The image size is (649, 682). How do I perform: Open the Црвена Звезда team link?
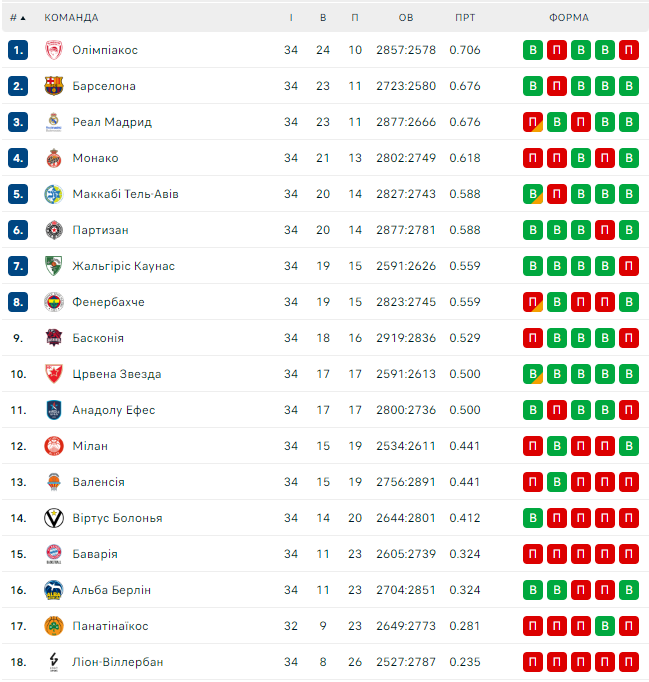pos(116,374)
